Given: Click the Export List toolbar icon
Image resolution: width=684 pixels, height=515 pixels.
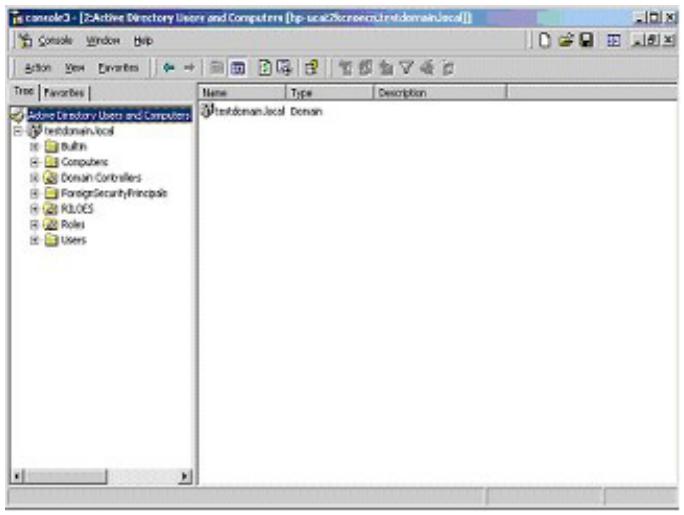Looking at the screenshot, I should pos(284,68).
